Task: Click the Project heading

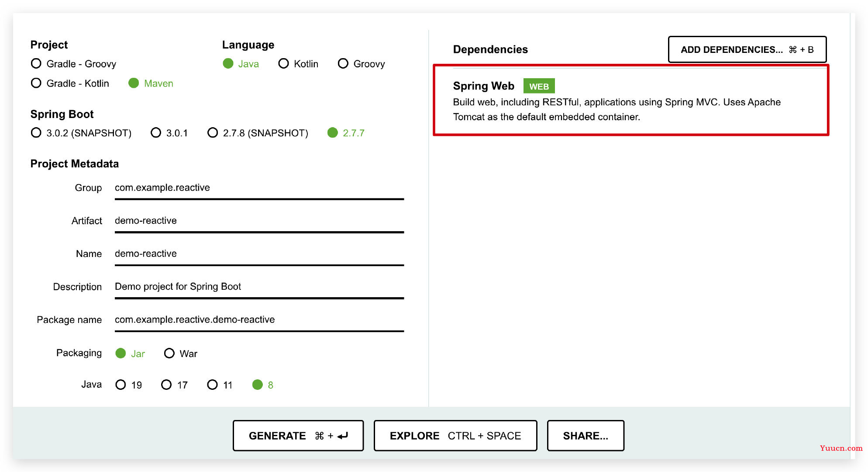Action: point(49,45)
